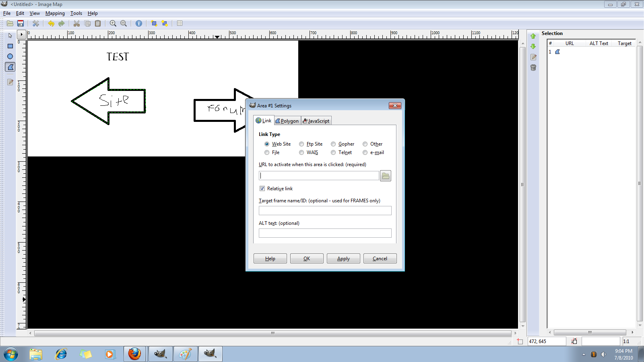644x362 pixels.
Task: Click the Apply button
Action: pos(343,259)
